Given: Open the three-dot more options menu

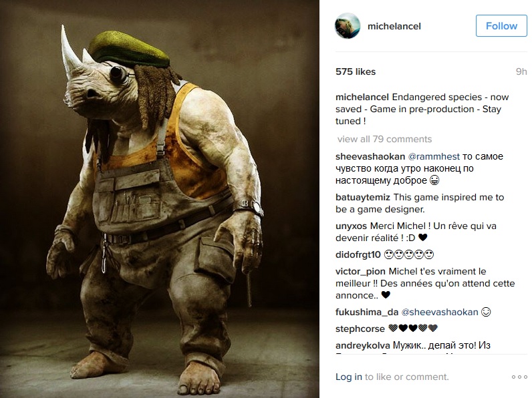Looking at the screenshot, I should tap(519, 377).
